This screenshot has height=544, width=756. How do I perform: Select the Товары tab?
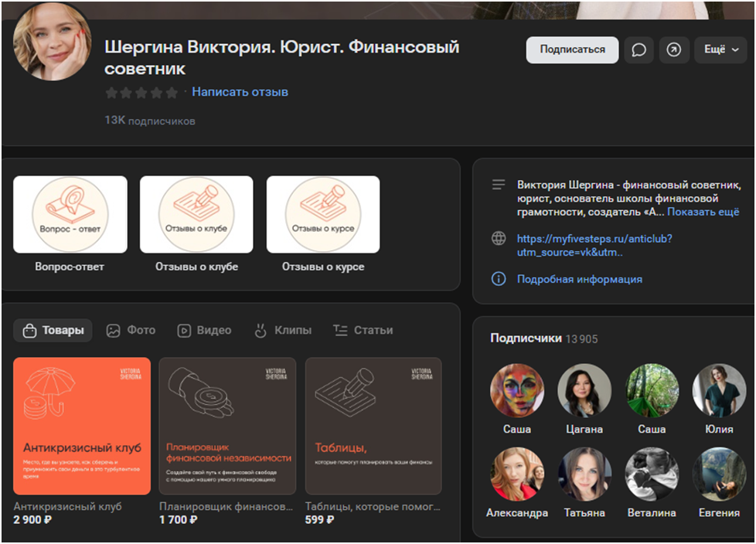pyautogui.click(x=53, y=331)
